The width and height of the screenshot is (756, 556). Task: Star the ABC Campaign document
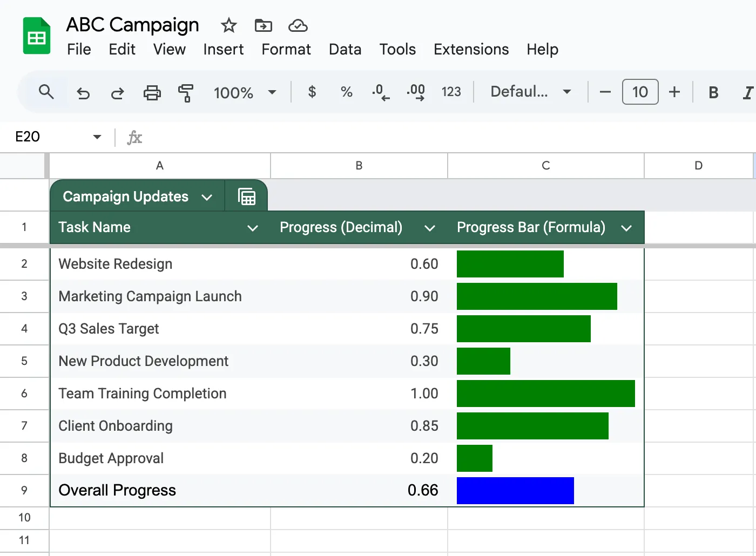pos(229,25)
